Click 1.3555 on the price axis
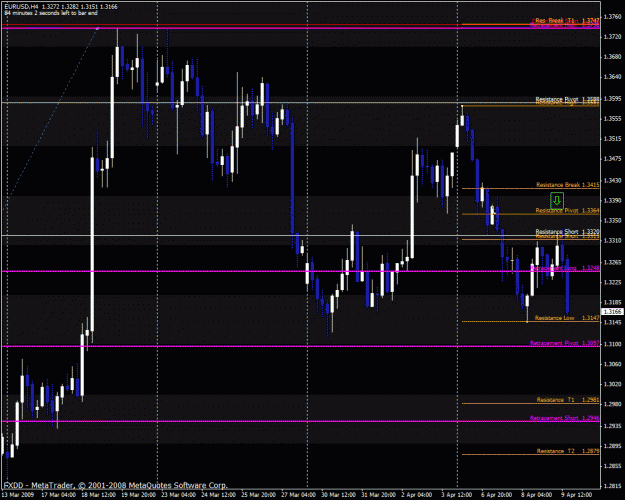The height and width of the screenshot is (500, 625). click(x=613, y=119)
